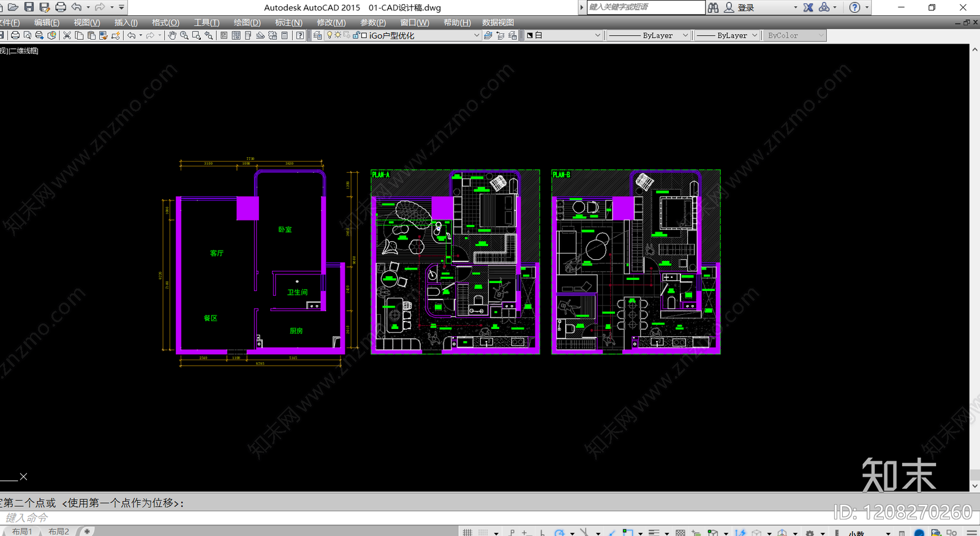This screenshot has height=536, width=980.
Task: Click the Save As icon in quick access toolbar
Action: (44, 7)
